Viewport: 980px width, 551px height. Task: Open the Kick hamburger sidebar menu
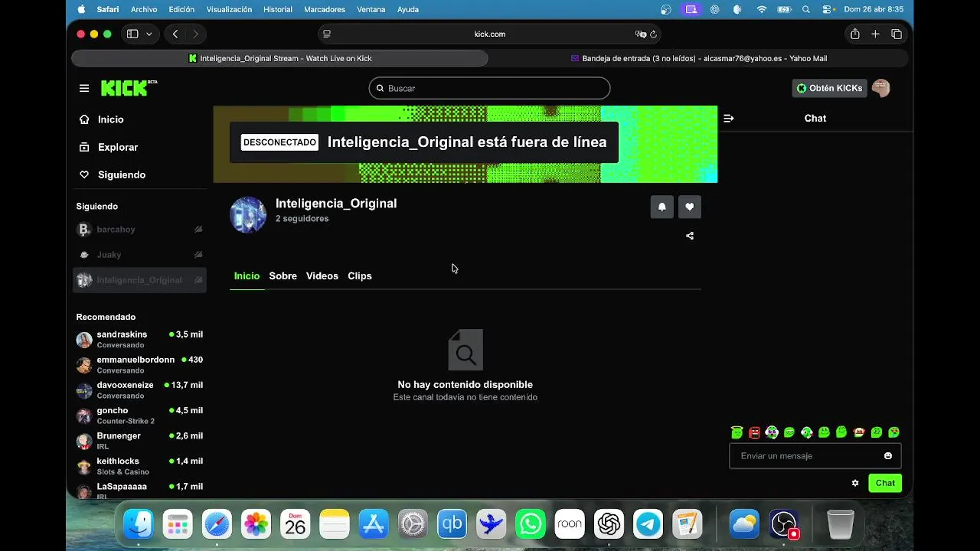(84, 88)
